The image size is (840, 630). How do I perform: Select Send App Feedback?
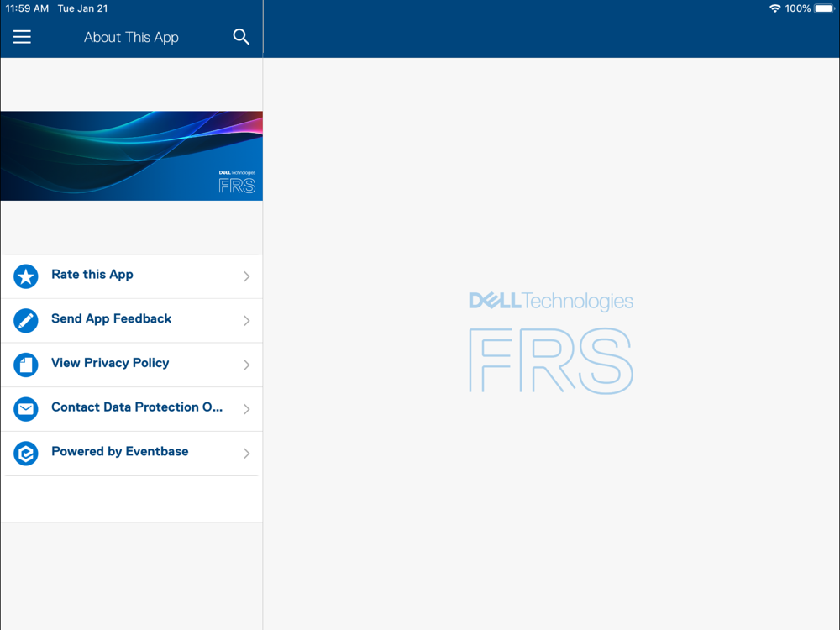[x=132, y=321]
